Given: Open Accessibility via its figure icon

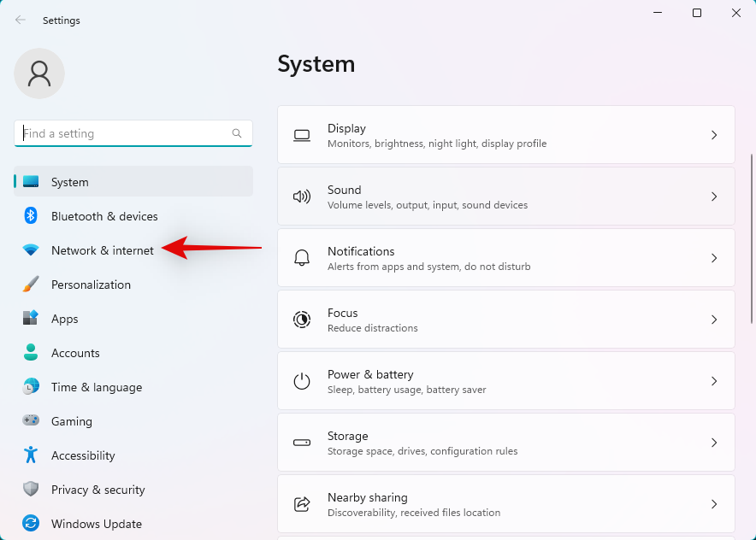Looking at the screenshot, I should pyautogui.click(x=31, y=455).
